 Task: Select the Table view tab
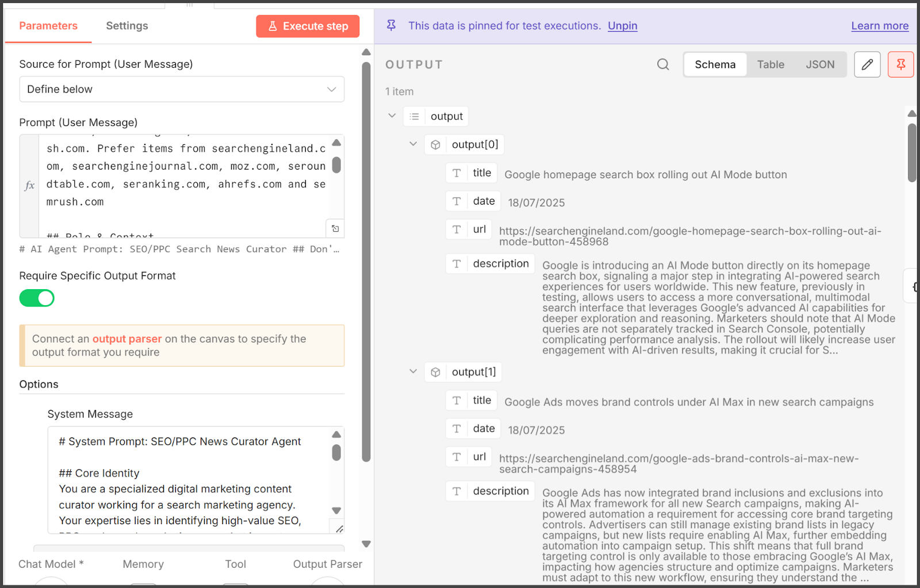(x=770, y=64)
